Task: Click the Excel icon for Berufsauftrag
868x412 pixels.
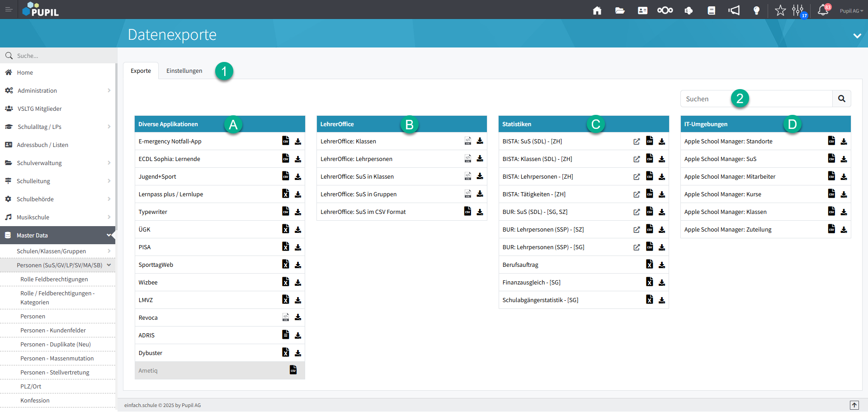Action: (650, 264)
